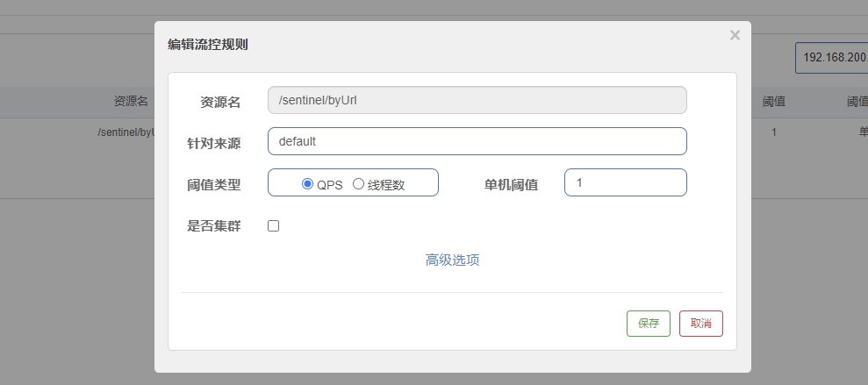Image resolution: width=868 pixels, height=385 pixels.
Task: Click the first 阈值 column header in background table
Action: pyautogui.click(x=773, y=102)
